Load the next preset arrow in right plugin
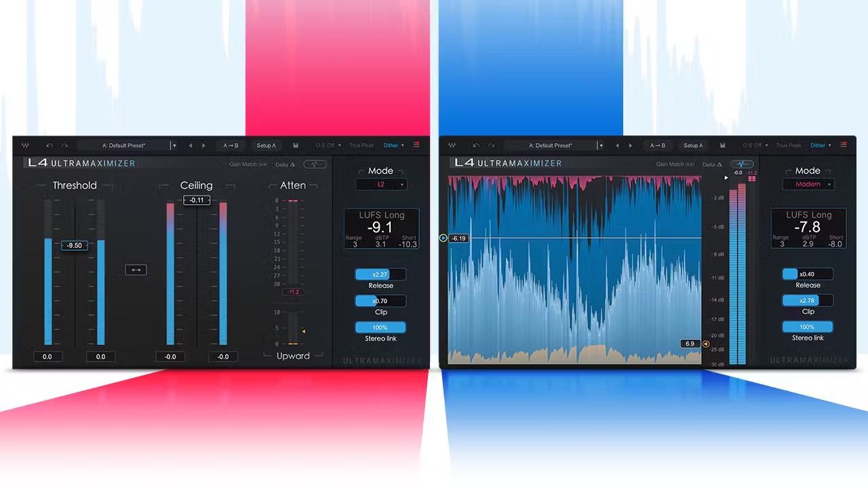Image resolution: width=868 pixels, height=488 pixels. pos(631,146)
